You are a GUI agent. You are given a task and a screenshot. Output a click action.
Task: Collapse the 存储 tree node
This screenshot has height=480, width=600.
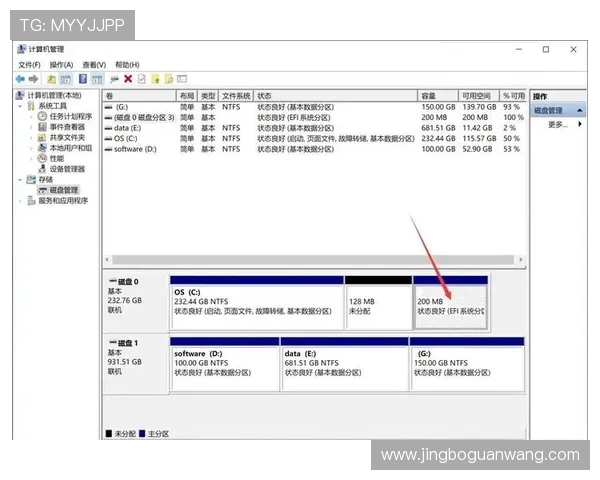tap(20, 180)
